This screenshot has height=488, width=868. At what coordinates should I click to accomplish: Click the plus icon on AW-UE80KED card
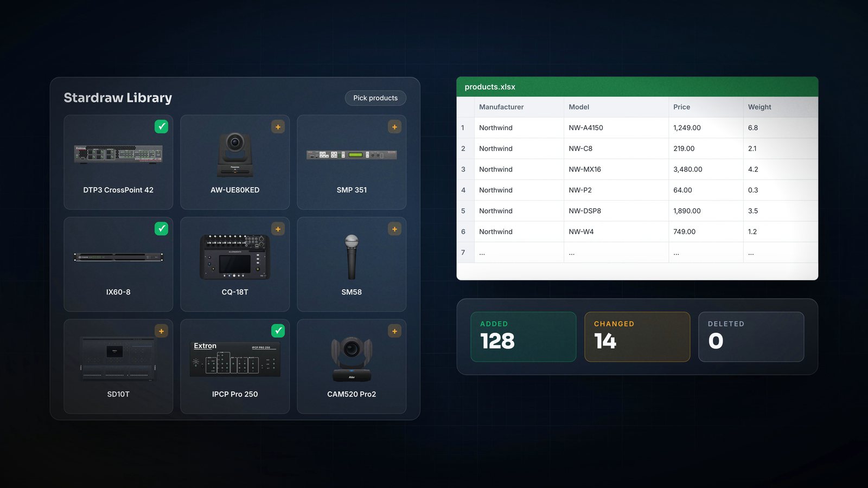click(278, 127)
